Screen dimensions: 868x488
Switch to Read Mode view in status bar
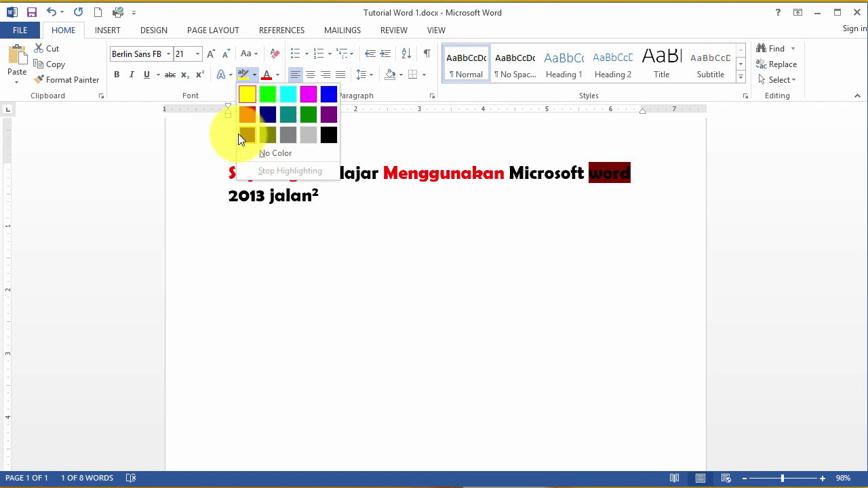(675, 478)
